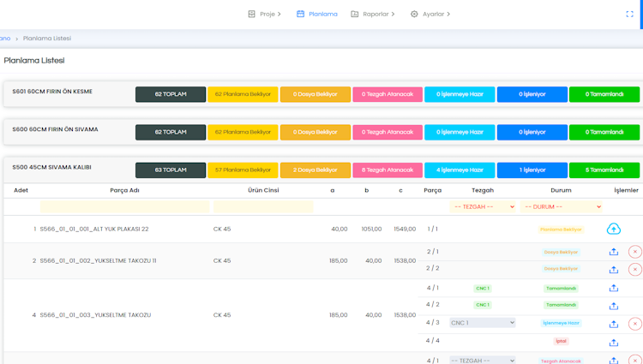Click 0 Tamamlandı for S600
The height and width of the screenshot is (364, 643).
coord(604,132)
